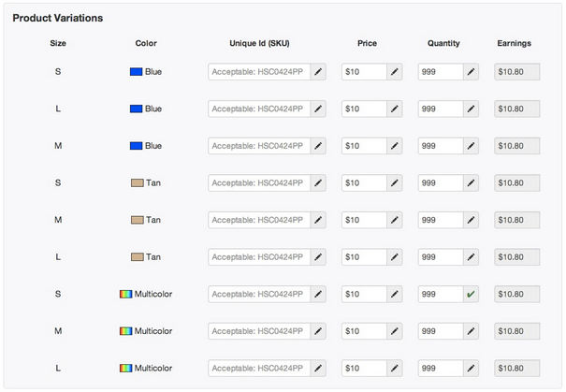Click quantity field for Medium Multicolor row
Viewport: 566px width, 392px height.
(x=440, y=331)
